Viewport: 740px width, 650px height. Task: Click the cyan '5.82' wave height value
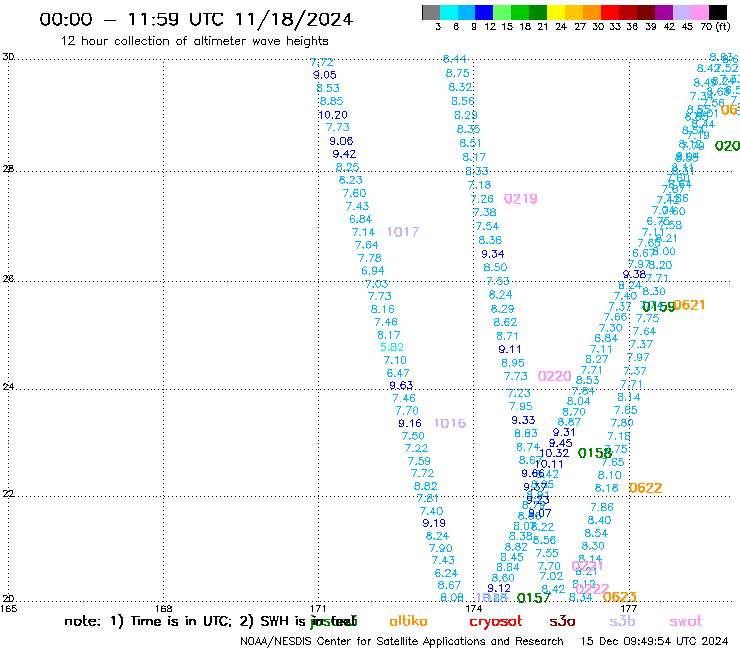click(392, 347)
